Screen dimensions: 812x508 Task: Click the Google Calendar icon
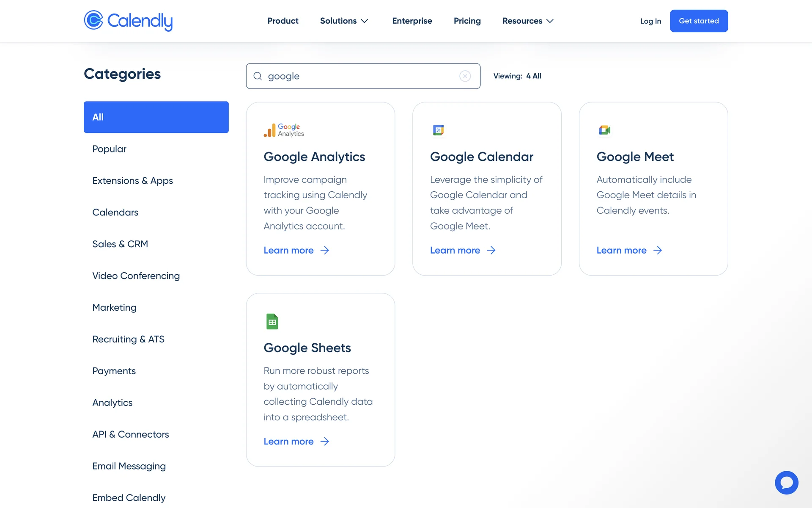click(x=439, y=130)
